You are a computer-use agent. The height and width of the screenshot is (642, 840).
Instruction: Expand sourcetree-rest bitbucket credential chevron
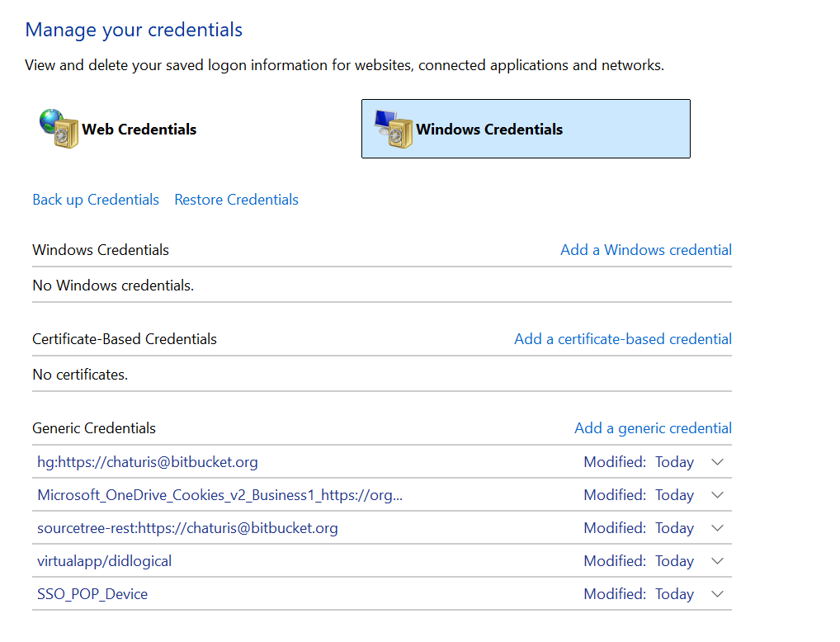717,528
